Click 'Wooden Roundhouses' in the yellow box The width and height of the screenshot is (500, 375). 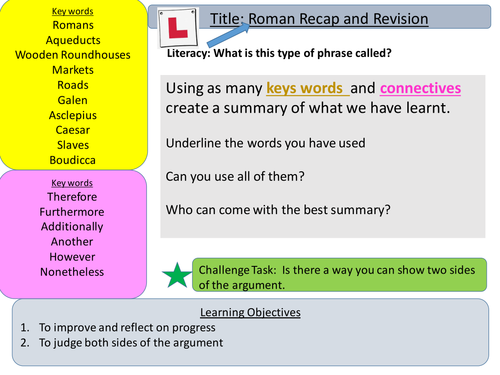click(73, 55)
